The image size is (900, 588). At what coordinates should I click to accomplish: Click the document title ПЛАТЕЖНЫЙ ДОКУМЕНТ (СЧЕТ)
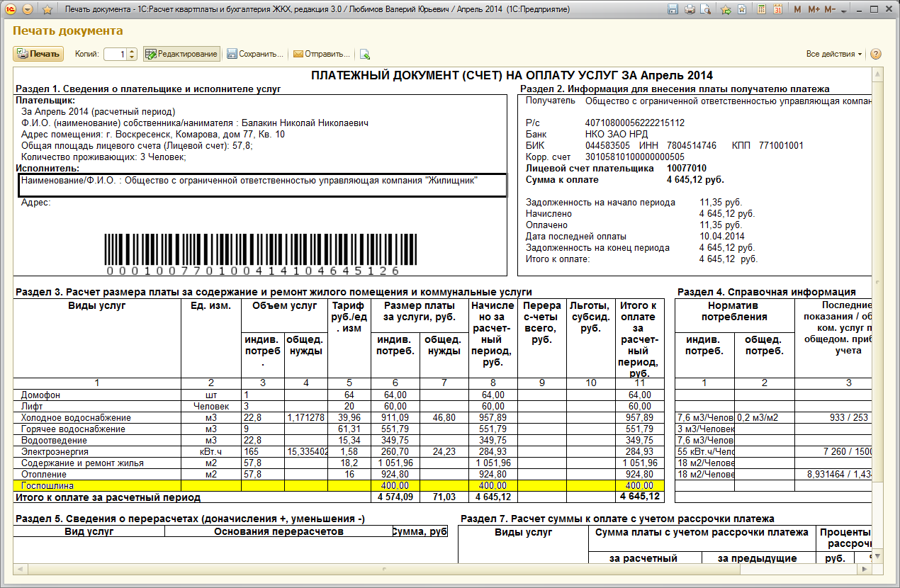tap(512, 75)
